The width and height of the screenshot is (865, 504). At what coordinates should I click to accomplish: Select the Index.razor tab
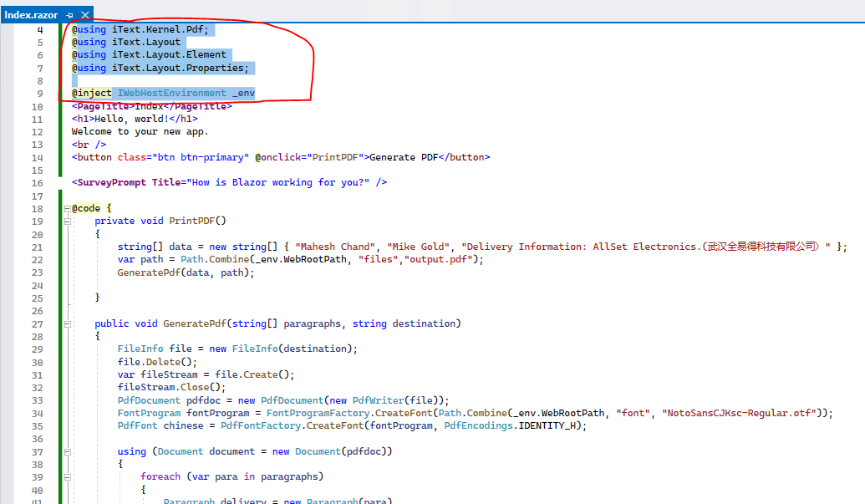click(x=31, y=15)
